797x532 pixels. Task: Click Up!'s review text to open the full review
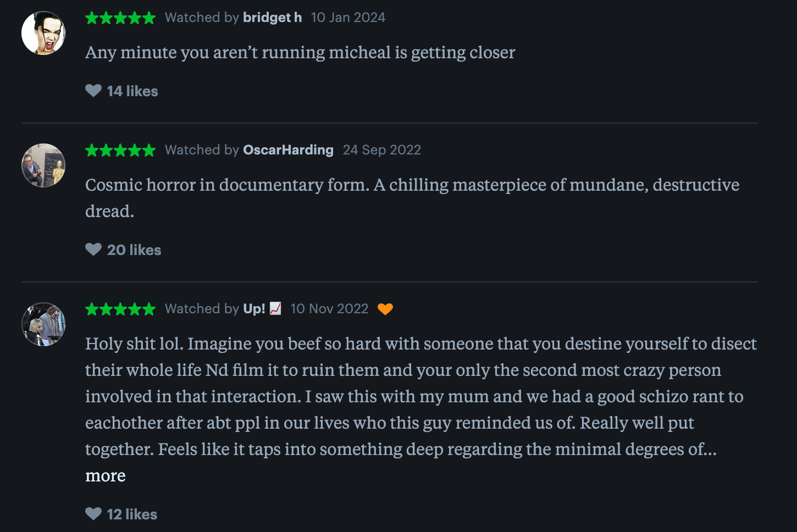tap(385, 396)
